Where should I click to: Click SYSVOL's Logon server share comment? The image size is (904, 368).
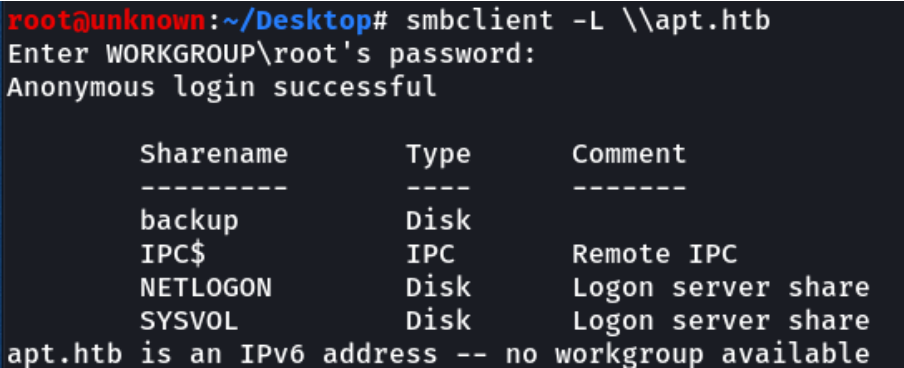click(721, 321)
